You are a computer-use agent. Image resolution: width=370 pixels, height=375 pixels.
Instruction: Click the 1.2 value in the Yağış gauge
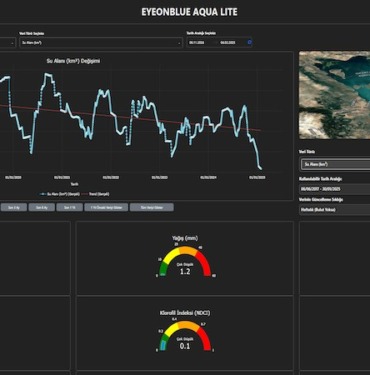[185, 271]
